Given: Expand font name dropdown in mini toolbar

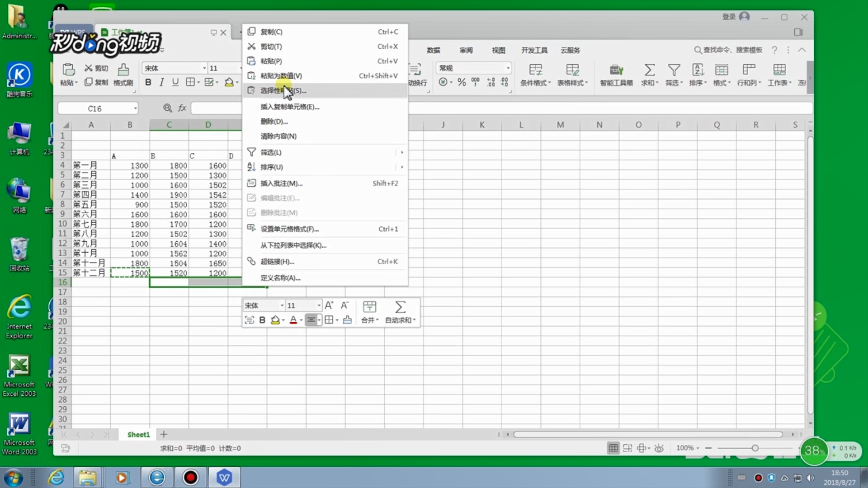Looking at the screenshot, I should point(282,305).
